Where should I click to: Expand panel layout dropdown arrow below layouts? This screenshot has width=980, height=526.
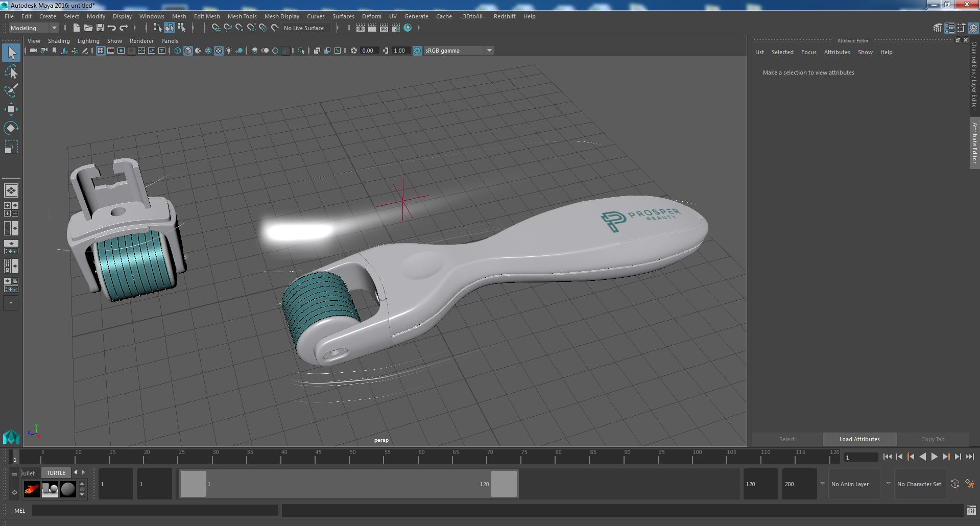pos(11,303)
